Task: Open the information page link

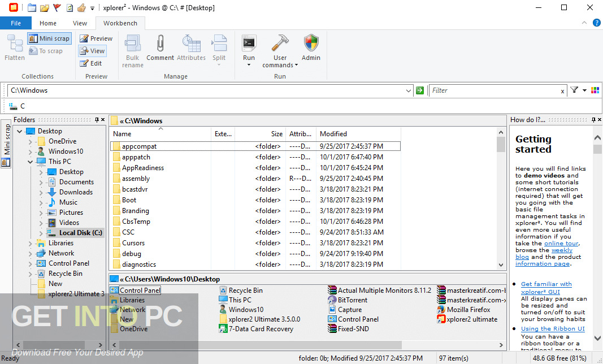Action: tap(542, 263)
